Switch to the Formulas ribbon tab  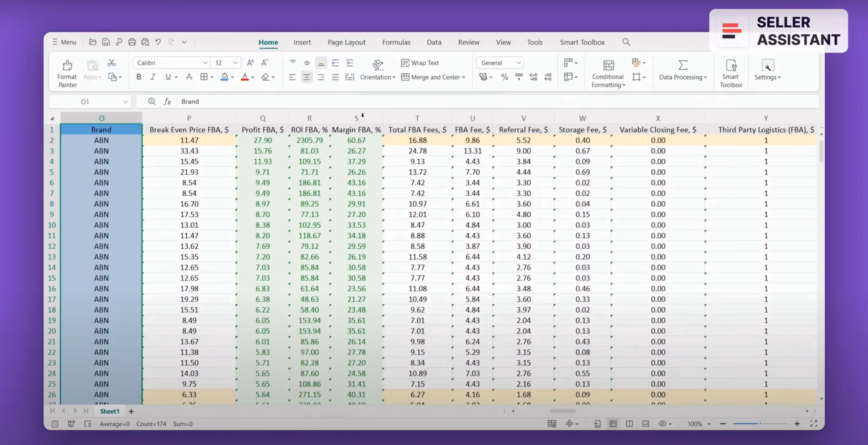coord(396,42)
